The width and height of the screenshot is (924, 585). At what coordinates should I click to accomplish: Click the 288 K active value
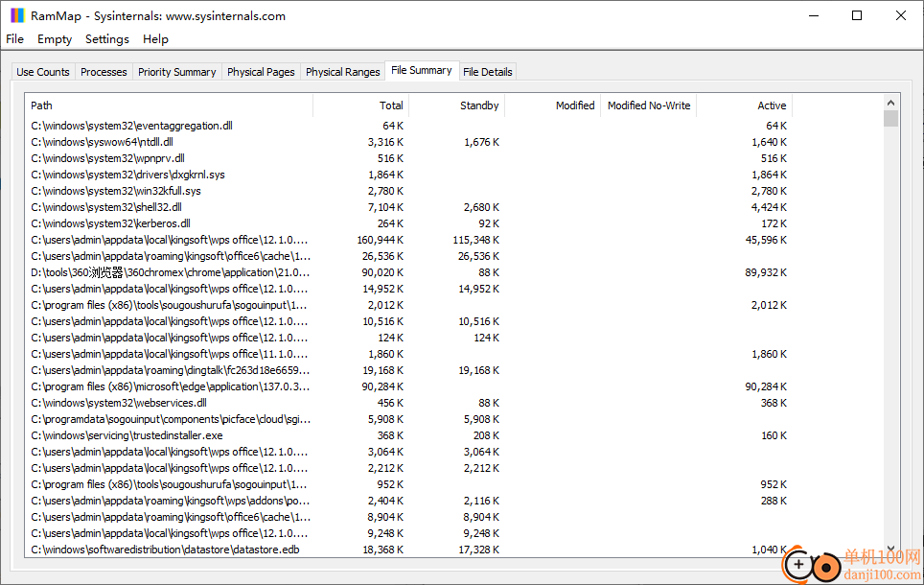point(774,501)
